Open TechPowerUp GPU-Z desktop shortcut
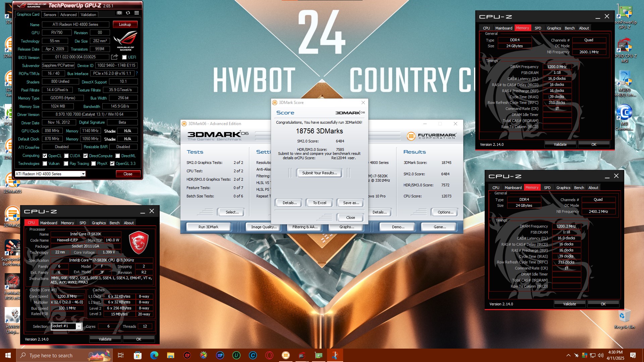The image size is (644, 362). click(x=625, y=17)
